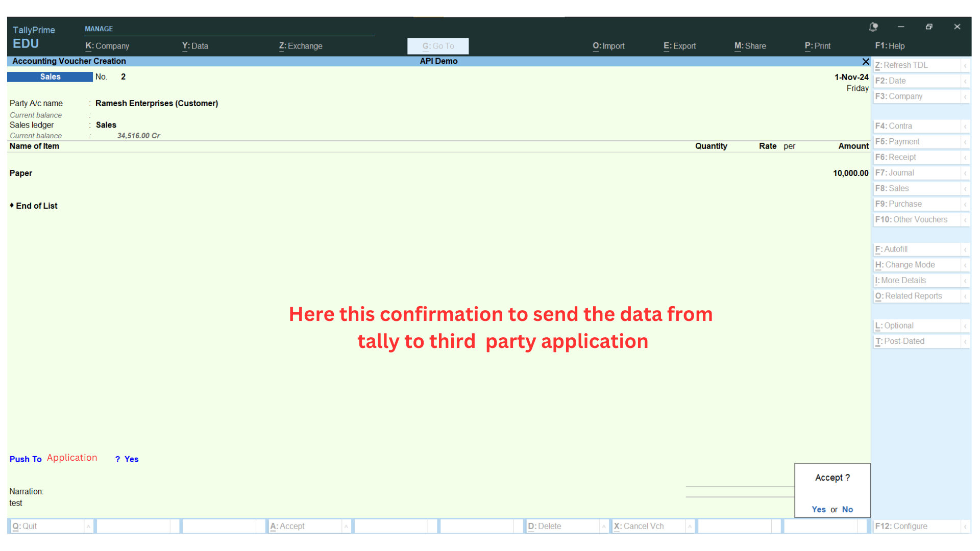This screenshot has width=980, height=551.
Task: Click caret next to D: Delete
Action: coord(604,527)
